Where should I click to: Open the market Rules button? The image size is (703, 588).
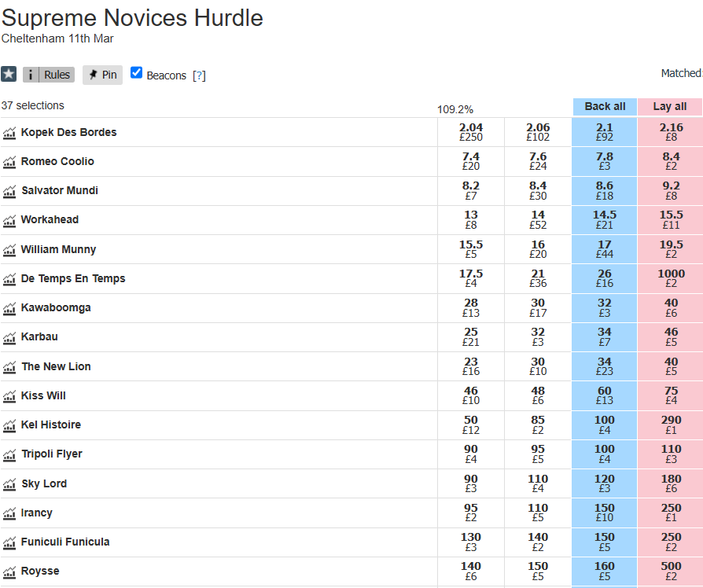(49, 75)
